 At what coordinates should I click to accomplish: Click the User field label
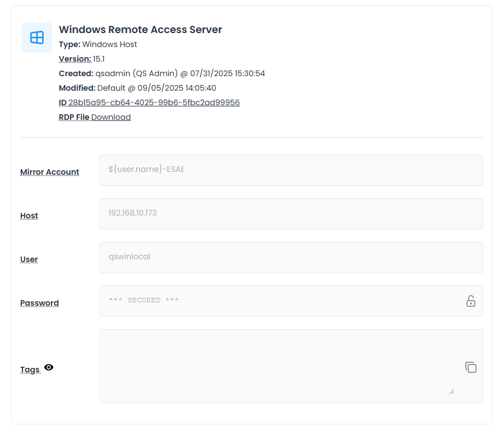(x=29, y=259)
